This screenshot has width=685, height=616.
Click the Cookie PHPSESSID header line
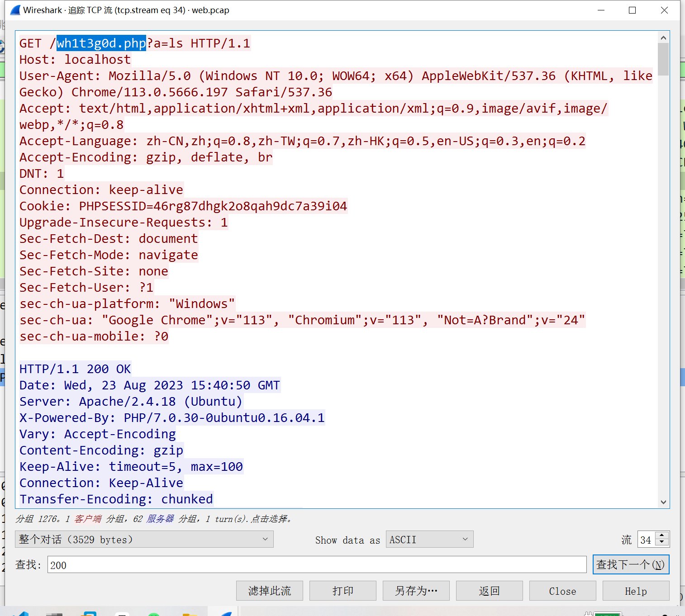(183, 206)
